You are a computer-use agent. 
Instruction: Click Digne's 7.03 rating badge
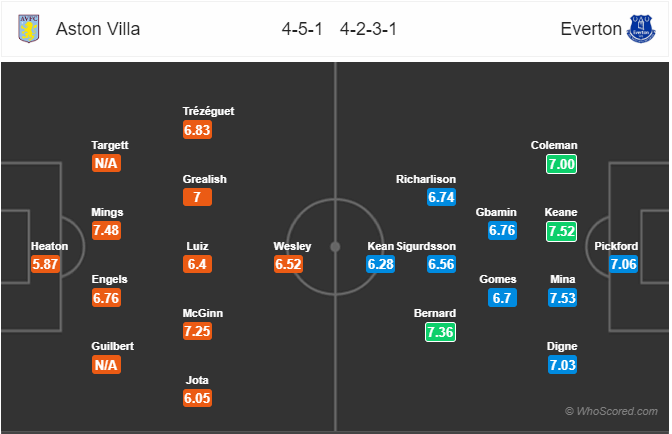(562, 365)
